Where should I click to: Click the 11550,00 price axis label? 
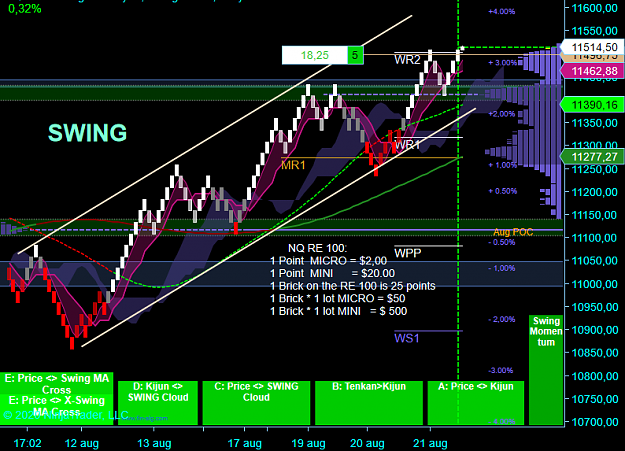595,31
